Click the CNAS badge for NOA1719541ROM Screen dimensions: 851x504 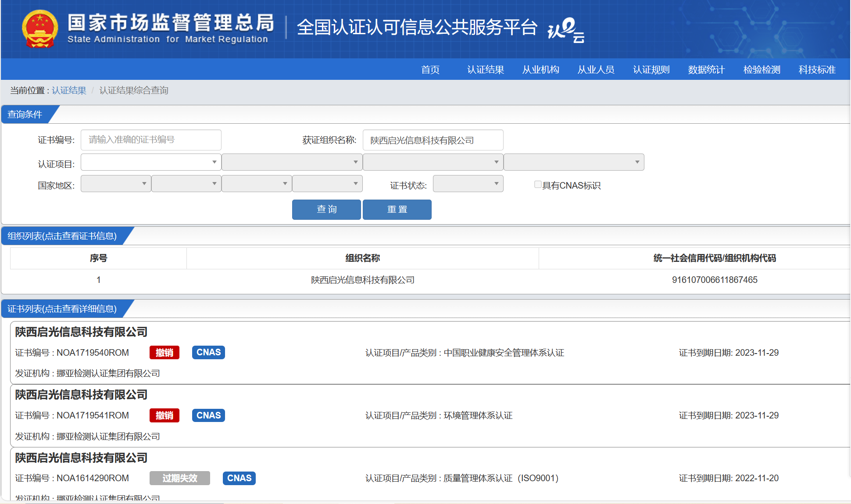pos(208,415)
